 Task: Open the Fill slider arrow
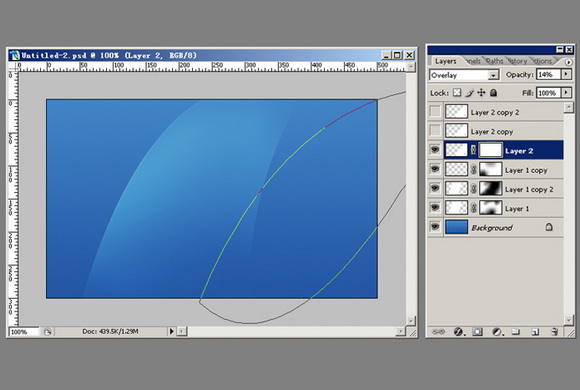pyautogui.click(x=566, y=93)
